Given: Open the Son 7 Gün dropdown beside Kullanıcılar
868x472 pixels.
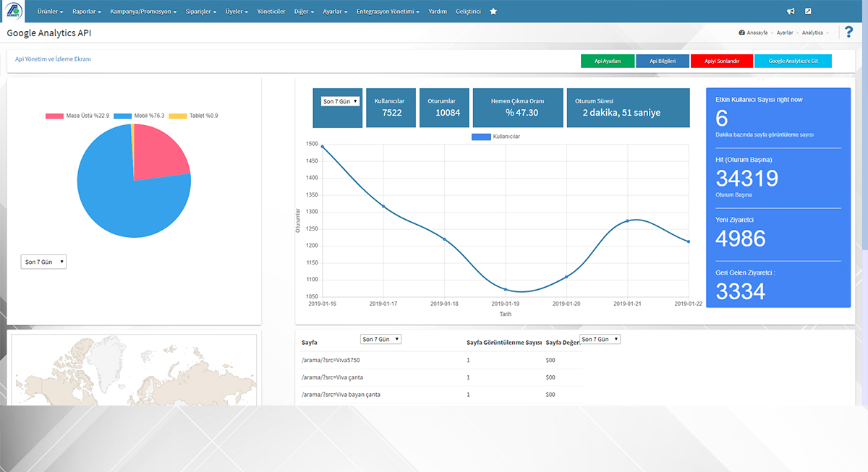Looking at the screenshot, I should pos(340,102).
